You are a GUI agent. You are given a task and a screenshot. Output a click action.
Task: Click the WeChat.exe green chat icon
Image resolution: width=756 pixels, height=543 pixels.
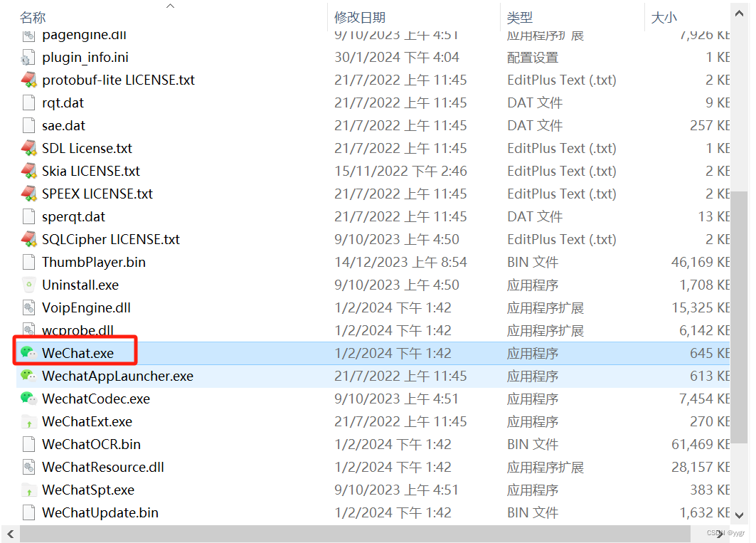28,353
